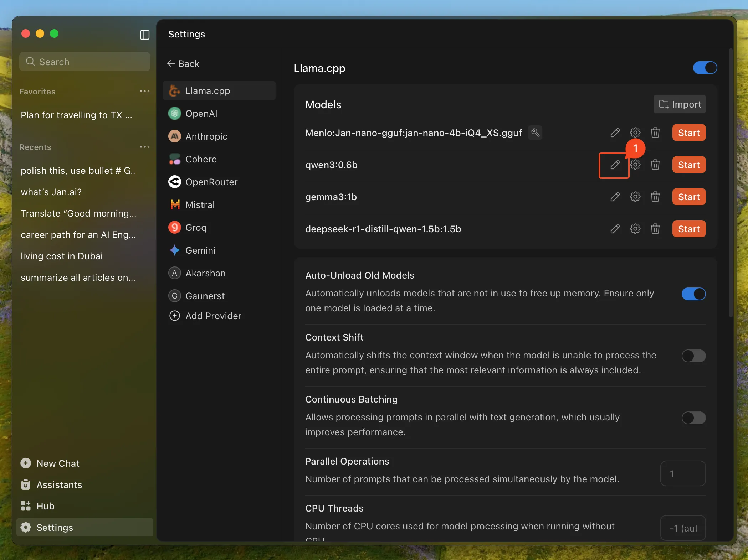Open gear settings for Menlo Jan-nano model
Image resolution: width=748 pixels, height=560 pixels.
(635, 133)
